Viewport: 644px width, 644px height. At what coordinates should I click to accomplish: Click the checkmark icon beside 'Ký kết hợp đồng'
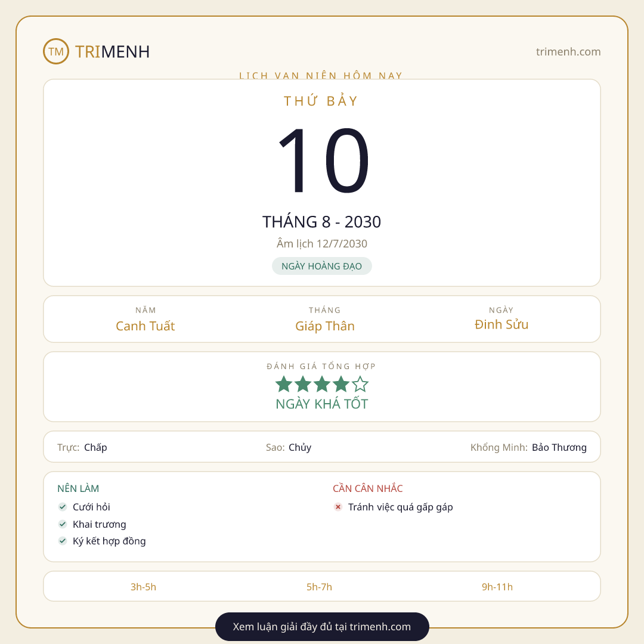tap(63, 541)
